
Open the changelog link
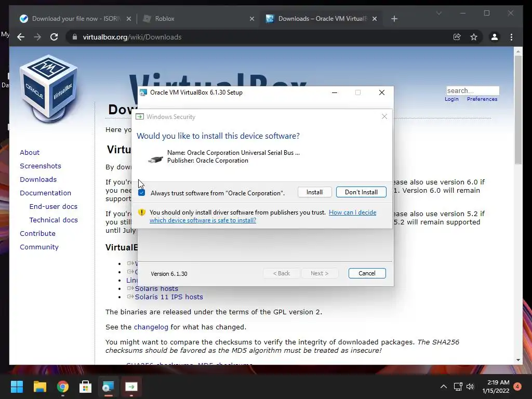[151, 327]
